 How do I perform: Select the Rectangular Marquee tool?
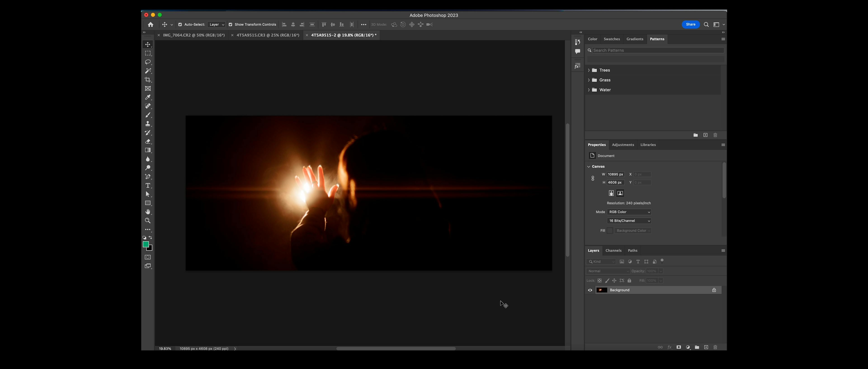click(x=148, y=53)
